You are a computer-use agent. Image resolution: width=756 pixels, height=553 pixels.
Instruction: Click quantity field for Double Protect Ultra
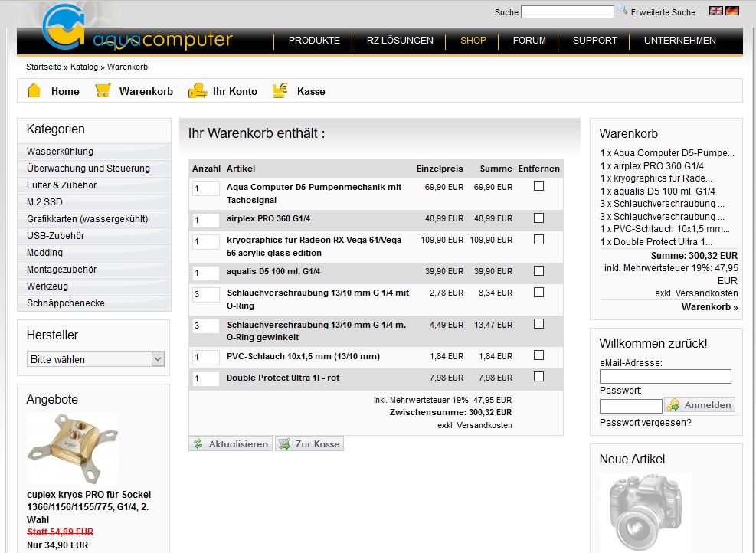(206, 378)
